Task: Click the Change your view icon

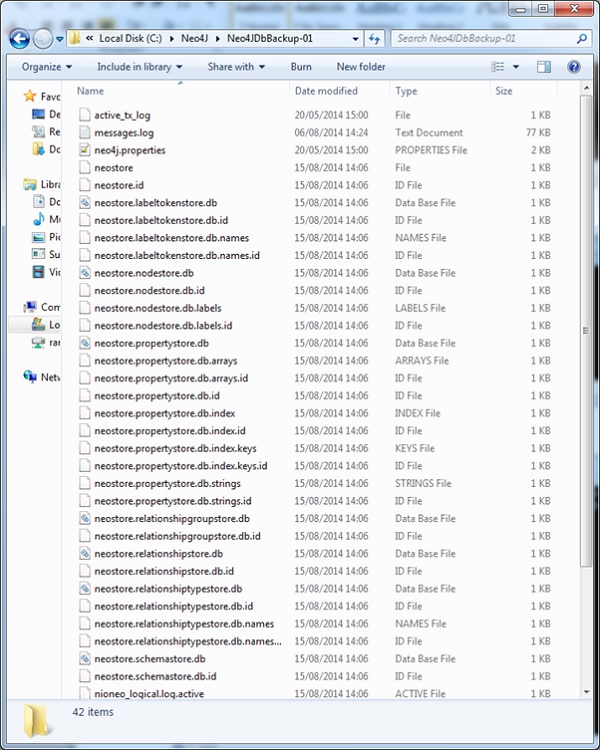Action: tap(498, 67)
